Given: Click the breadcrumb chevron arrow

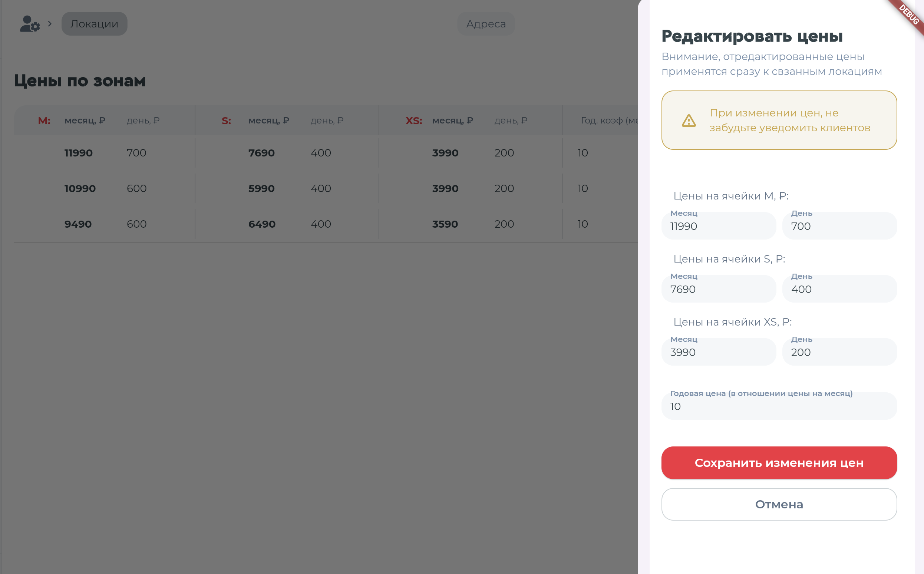Looking at the screenshot, I should (x=50, y=23).
